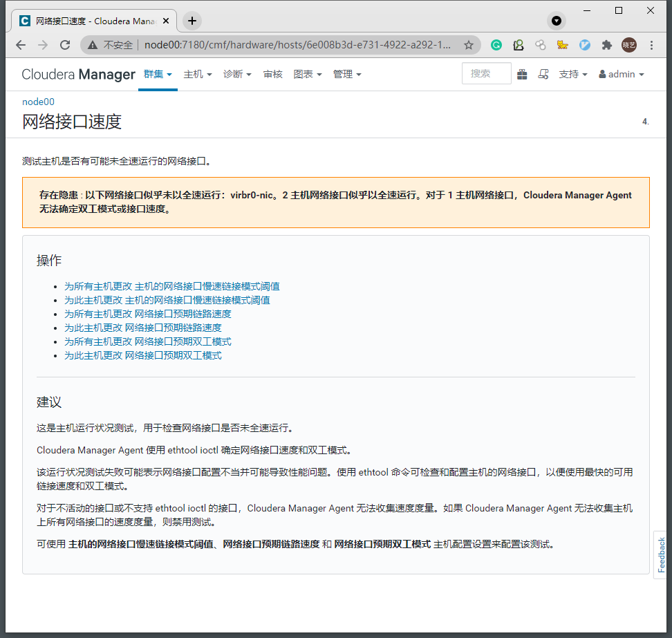Viewport: 672px width, 638px height.
Task: Click the 网络接口速度 page heading
Action: [x=72, y=122]
